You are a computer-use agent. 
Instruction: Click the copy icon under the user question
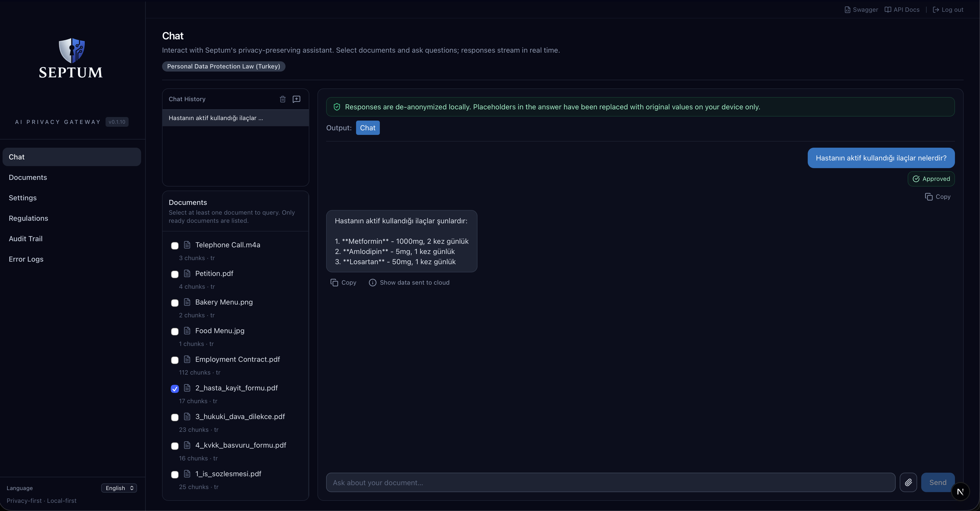pos(929,196)
